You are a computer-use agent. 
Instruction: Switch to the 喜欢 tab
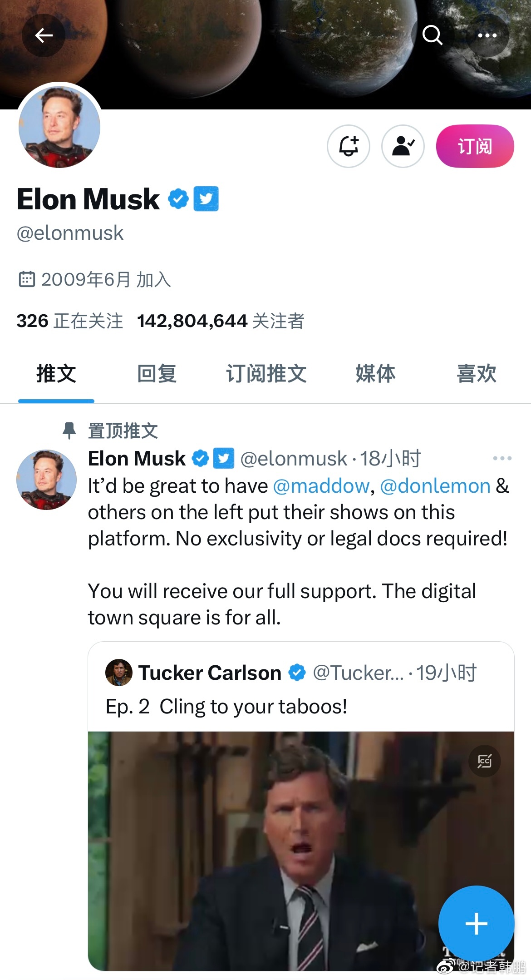(477, 374)
